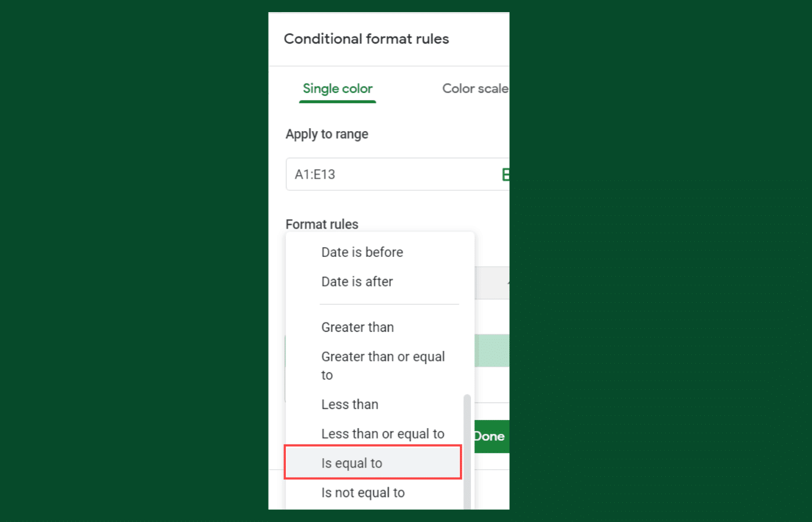Select "Less than or equal to" condition
Screen dimensions: 812x522
tap(383, 433)
